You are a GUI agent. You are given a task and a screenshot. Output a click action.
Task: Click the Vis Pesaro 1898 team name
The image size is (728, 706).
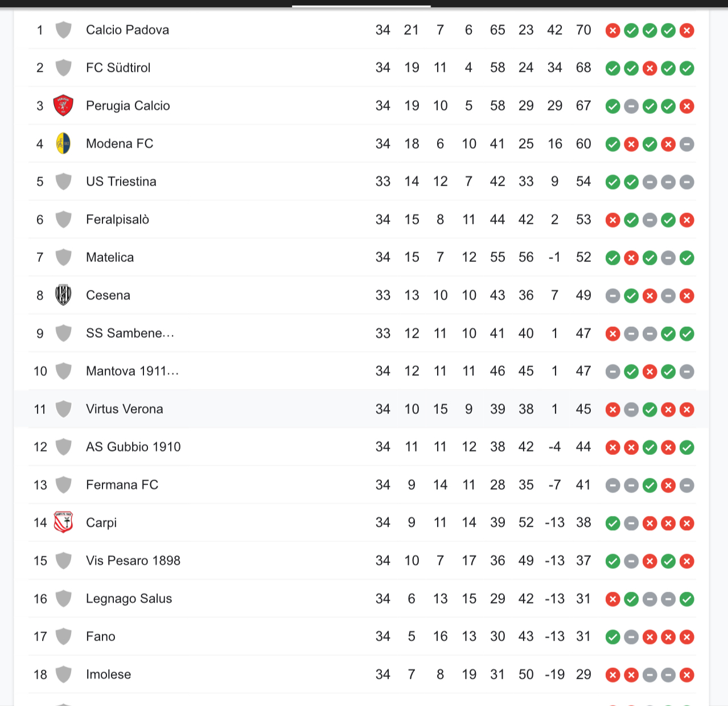[x=133, y=560]
